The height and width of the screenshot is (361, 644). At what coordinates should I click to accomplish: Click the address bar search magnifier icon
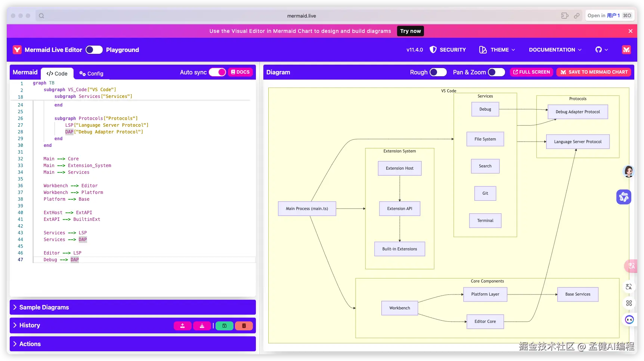41,16
